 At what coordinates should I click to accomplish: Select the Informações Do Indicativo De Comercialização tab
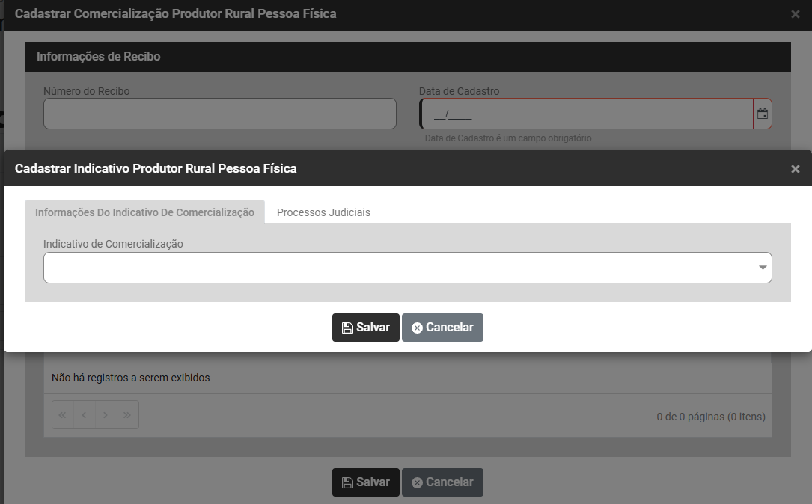pos(144,212)
